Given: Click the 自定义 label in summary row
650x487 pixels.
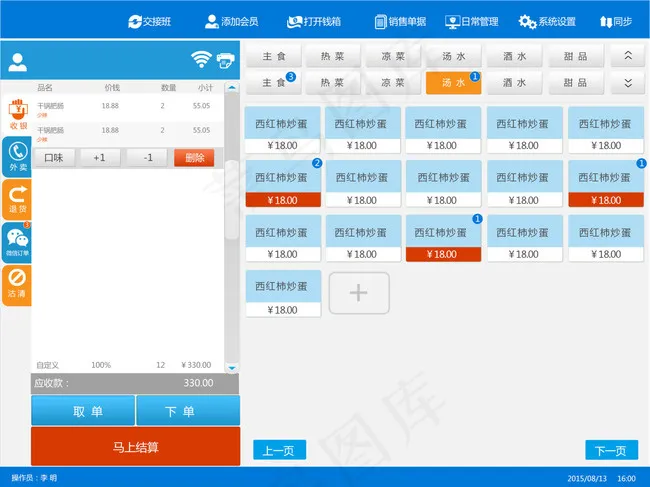Looking at the screenshot, I should [47, 365].
